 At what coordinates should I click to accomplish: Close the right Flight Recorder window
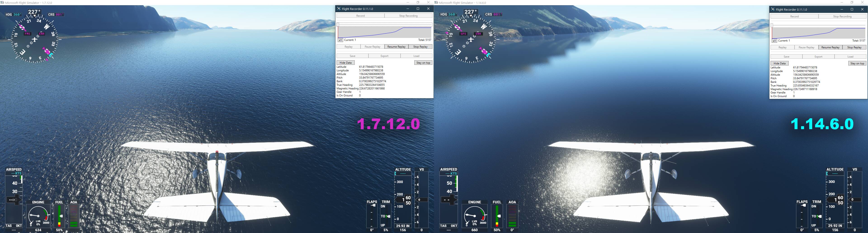tap(862, 9)
